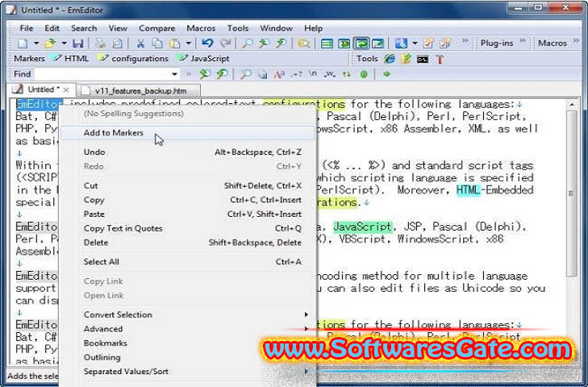Screen dimensions: 588x387
Task: Toggle regular expressions option in Find bar
Action: (296, 74)
